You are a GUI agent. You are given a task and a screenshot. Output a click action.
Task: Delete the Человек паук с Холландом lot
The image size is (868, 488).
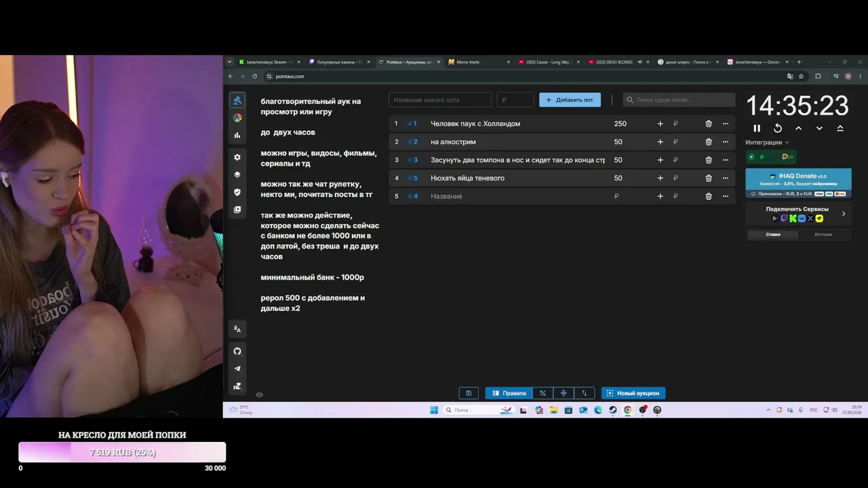point(709,124)
